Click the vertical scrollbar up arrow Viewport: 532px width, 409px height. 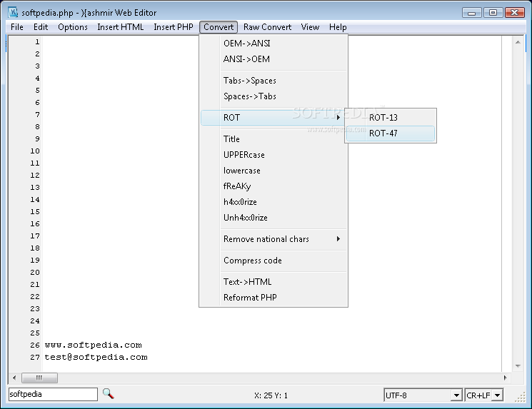point(518,42)
